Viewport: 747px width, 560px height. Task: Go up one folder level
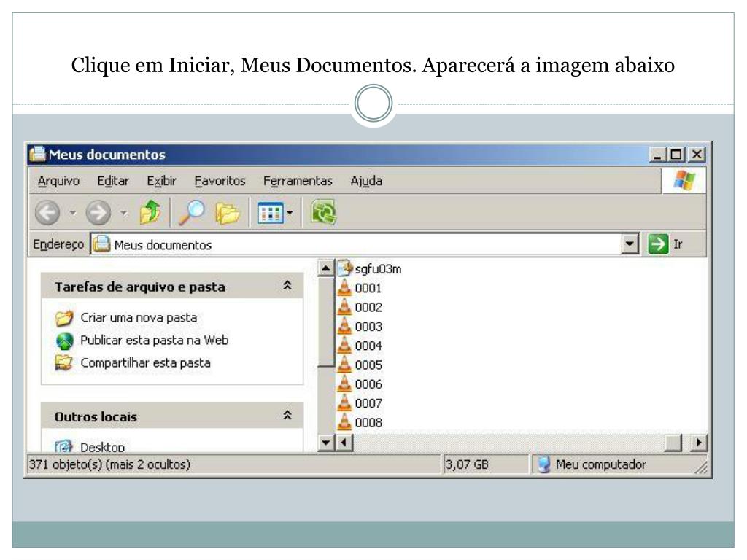[150, 212]
